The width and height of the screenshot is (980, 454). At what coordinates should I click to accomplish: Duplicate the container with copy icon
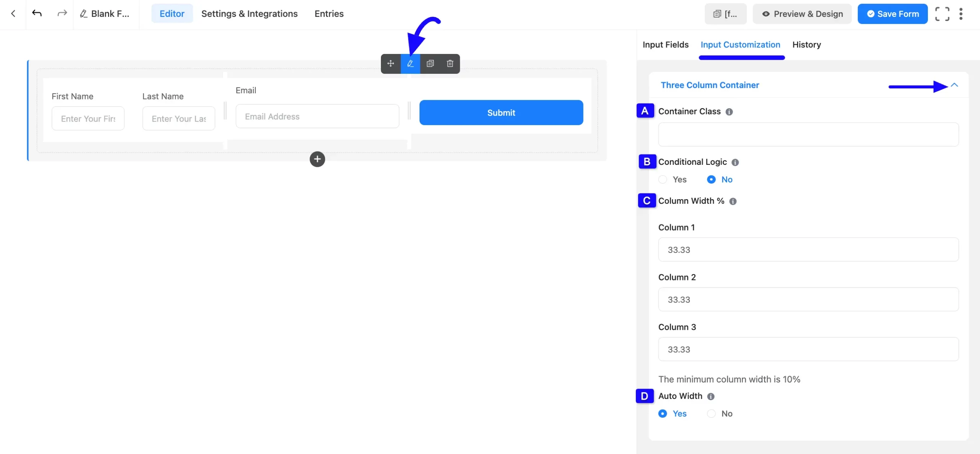coord(430,63)
